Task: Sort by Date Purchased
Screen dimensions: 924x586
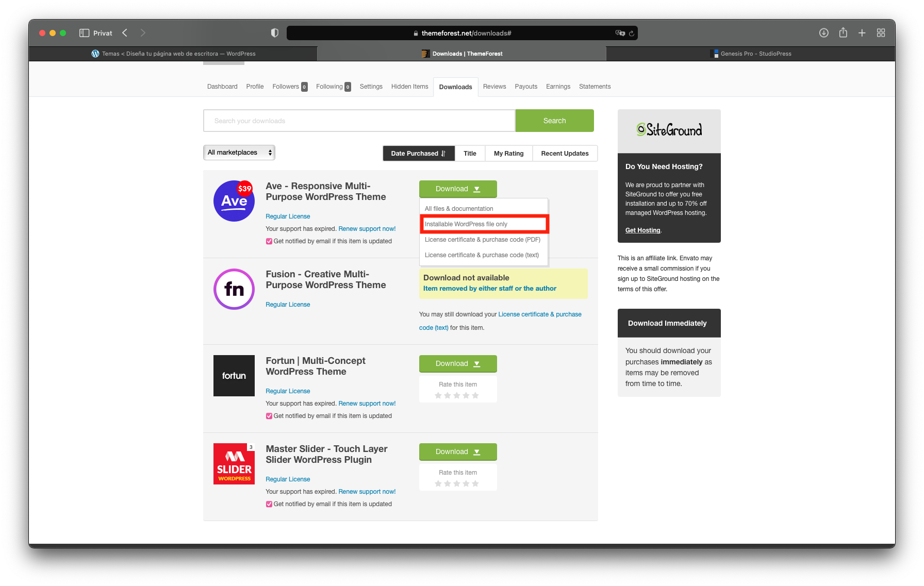Action: point(419,154)
